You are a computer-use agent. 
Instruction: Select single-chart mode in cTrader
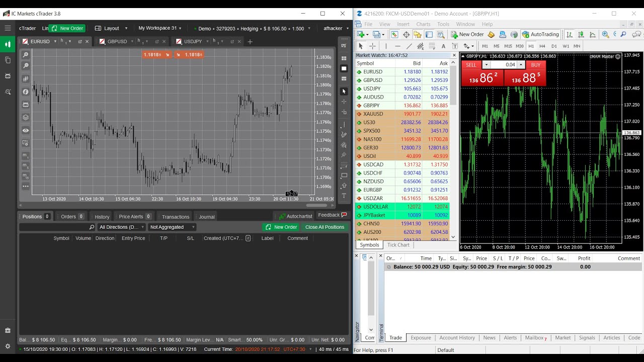344,68
